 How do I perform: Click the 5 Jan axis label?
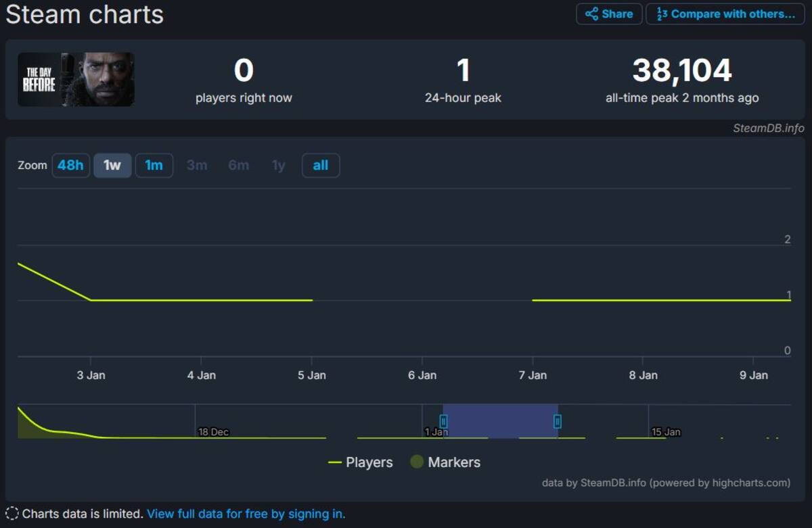312,375
